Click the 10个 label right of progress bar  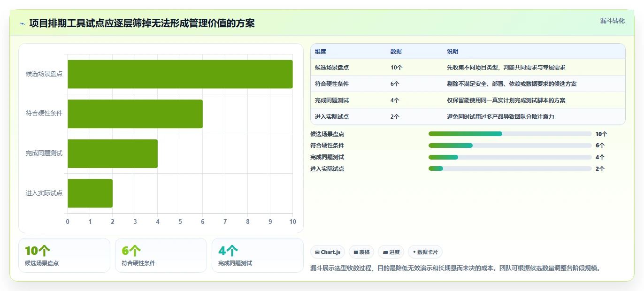point(601,134)
